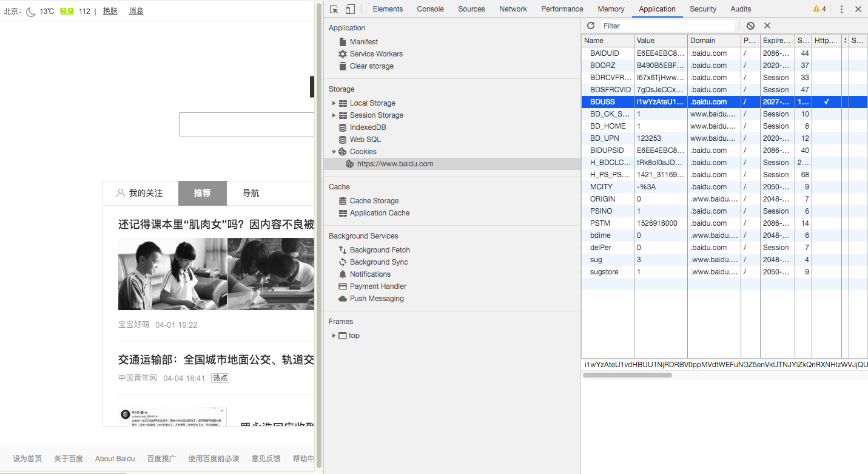Sort cookies by Expires column header
Image resolution: width=868 pixels, height=474 pixels.
click(x=777, y=41)
